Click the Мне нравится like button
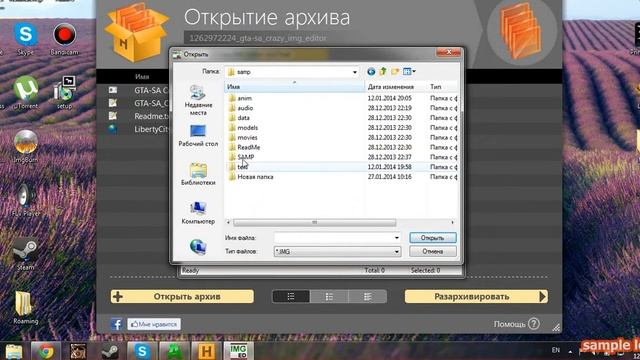Image resolution: width=640 pixels, height=360 pixels. tap(154, 324)
